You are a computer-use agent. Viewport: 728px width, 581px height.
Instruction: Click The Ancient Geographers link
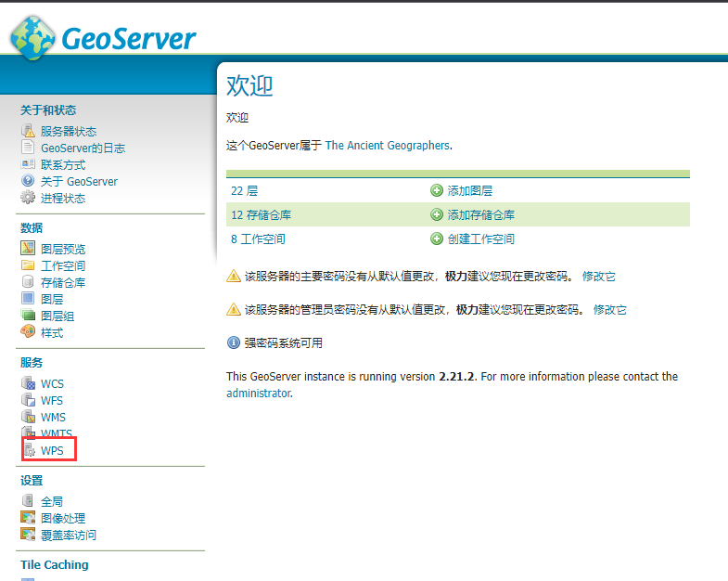[x=387, y=146]
